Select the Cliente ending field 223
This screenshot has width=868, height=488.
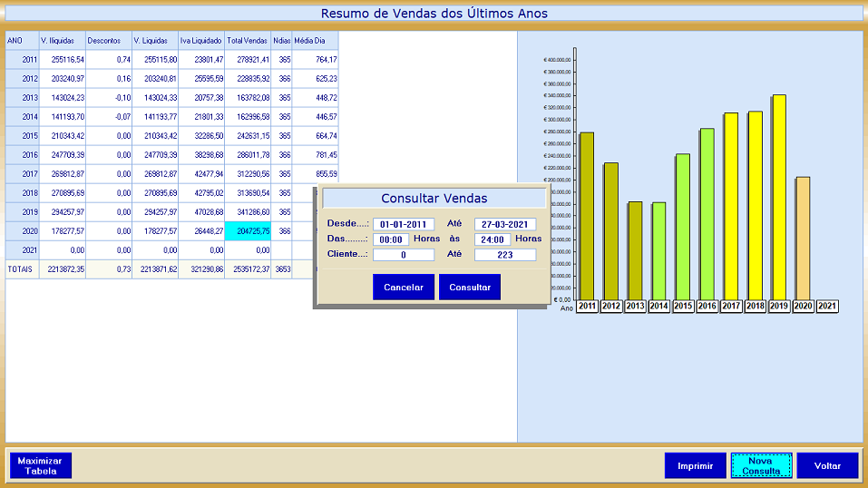click(505, 255)
